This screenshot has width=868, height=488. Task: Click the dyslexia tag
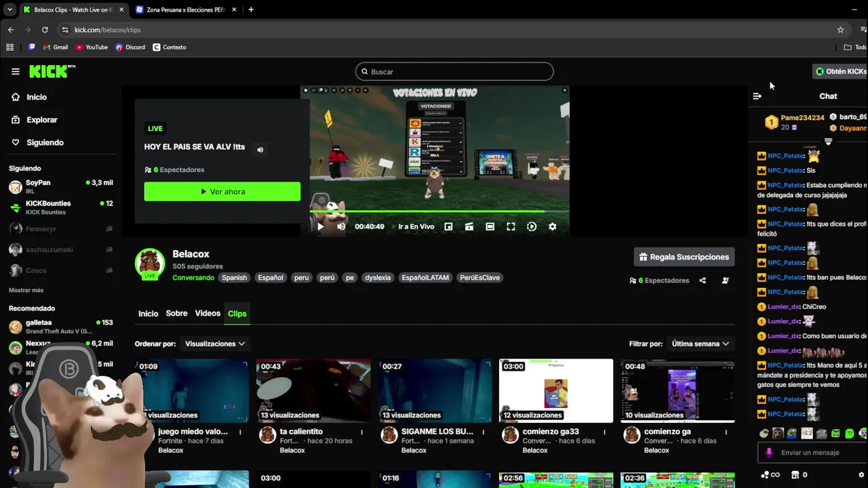pos(377,278)
